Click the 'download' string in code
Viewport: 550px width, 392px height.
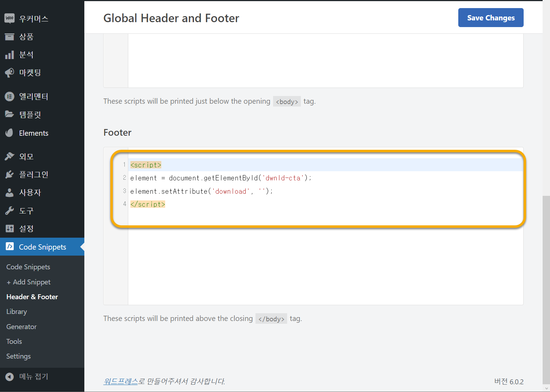click(231, 191)
